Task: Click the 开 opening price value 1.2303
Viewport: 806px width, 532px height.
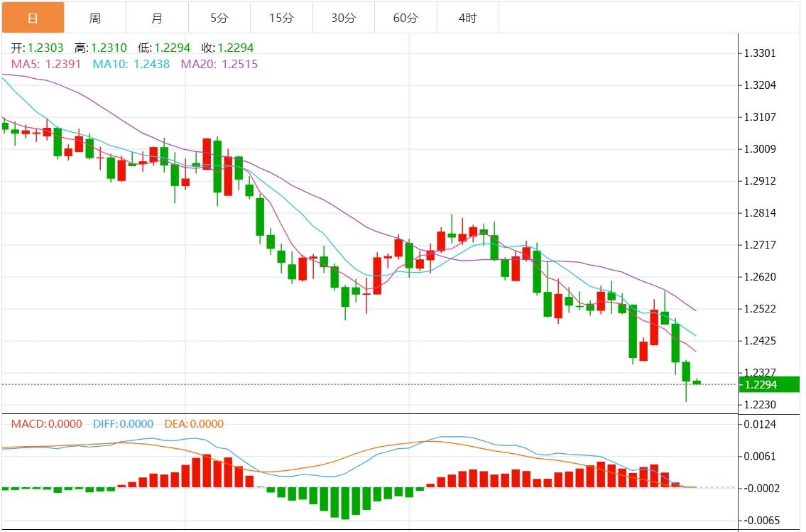Action: click(45, 48)
